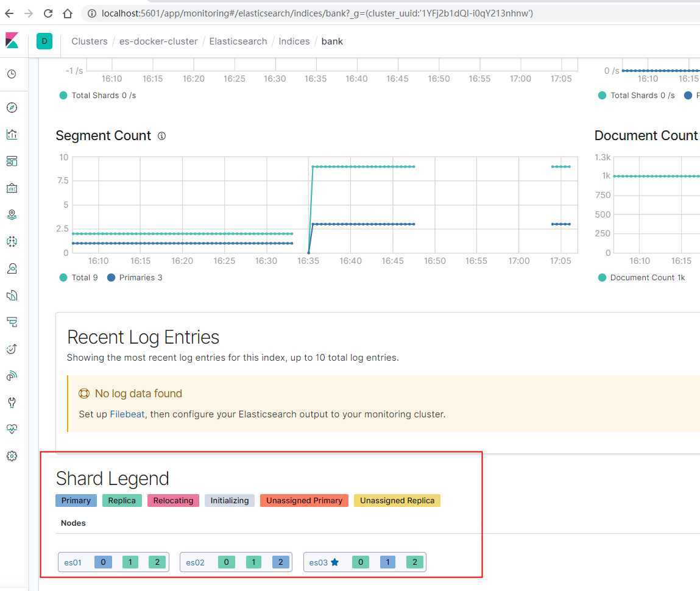This screenshot has width=700, height=591.
Task: Reload the page in the browser
Action: click(x=48, y=13)
